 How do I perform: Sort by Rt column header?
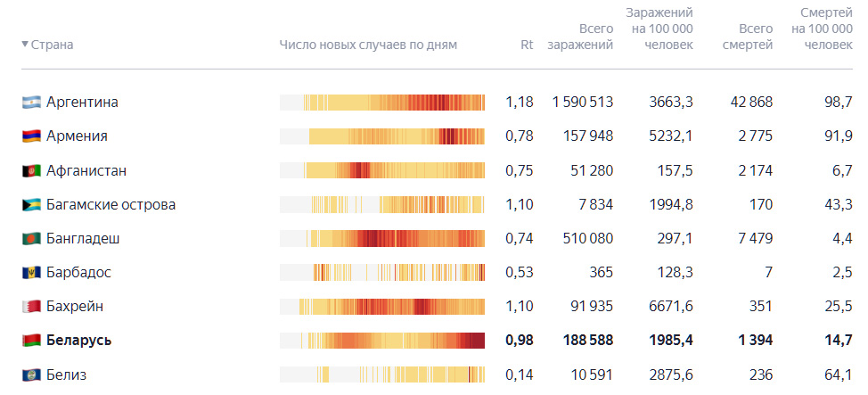pyautogui.click(x=527, y=45)
